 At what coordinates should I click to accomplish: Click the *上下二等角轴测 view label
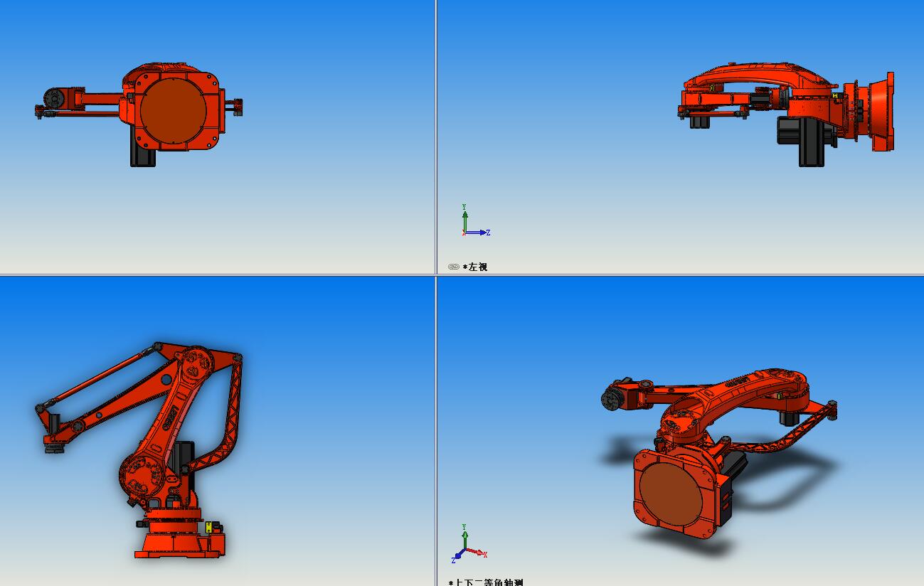tap(487, 582)
